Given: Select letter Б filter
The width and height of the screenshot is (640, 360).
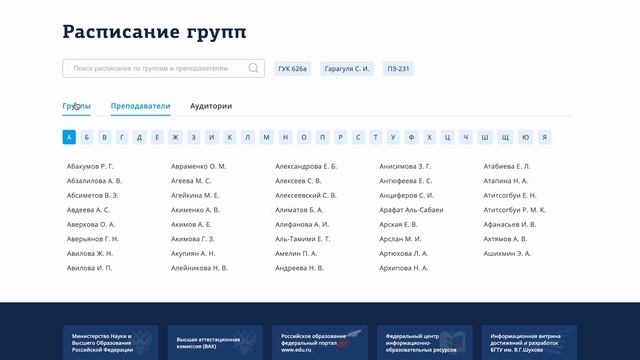Looking at the screenshot, I should [87, 137].
